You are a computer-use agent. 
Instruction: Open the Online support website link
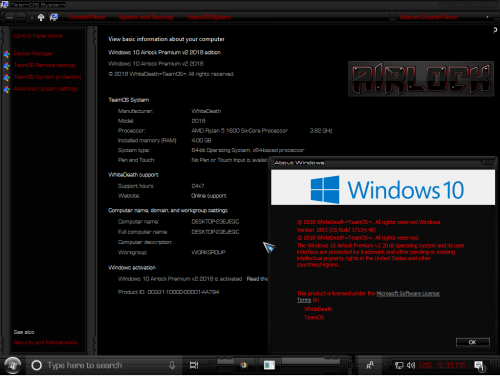tap(209, 196)
